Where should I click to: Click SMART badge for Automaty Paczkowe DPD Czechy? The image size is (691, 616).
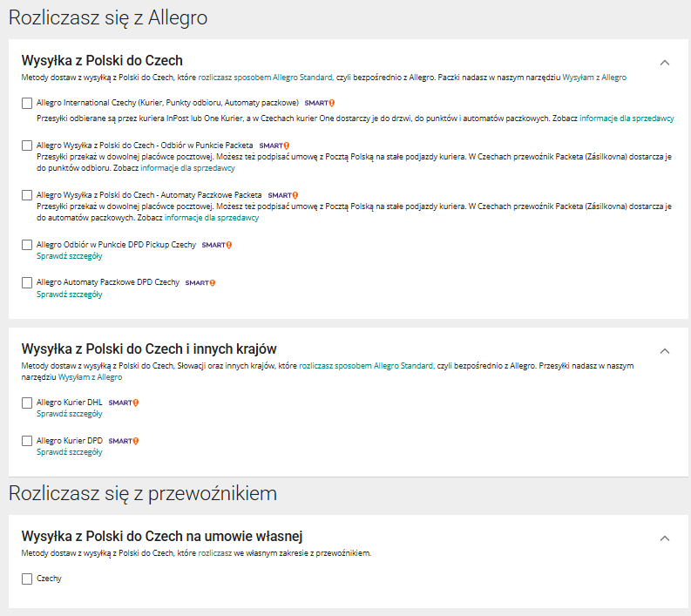pos(200,283)
